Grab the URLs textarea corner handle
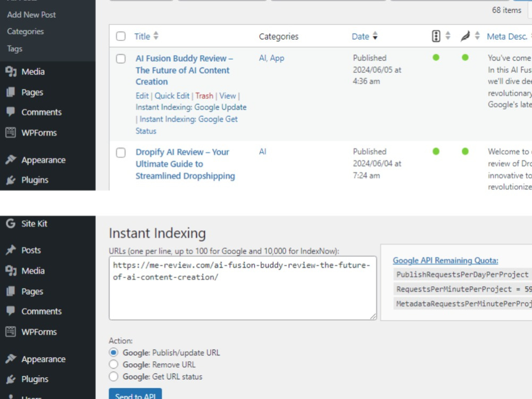This screenshot has width=532, height=399. [373, 316]
